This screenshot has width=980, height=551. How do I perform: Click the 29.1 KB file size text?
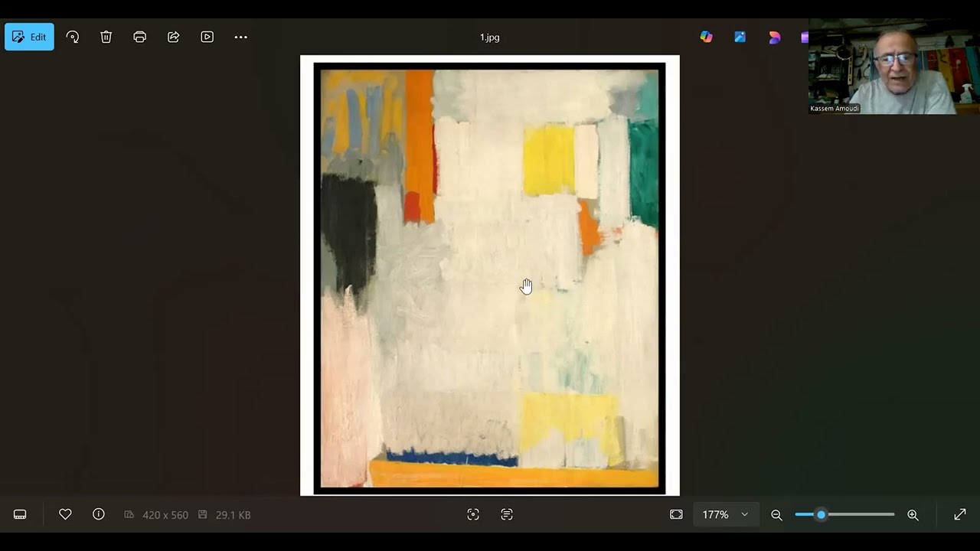[x=233, y=515]
